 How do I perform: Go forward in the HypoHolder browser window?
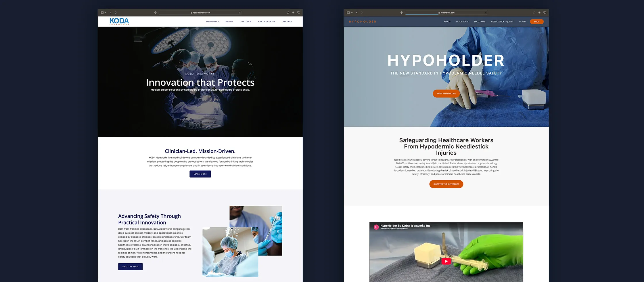[362, 13]
